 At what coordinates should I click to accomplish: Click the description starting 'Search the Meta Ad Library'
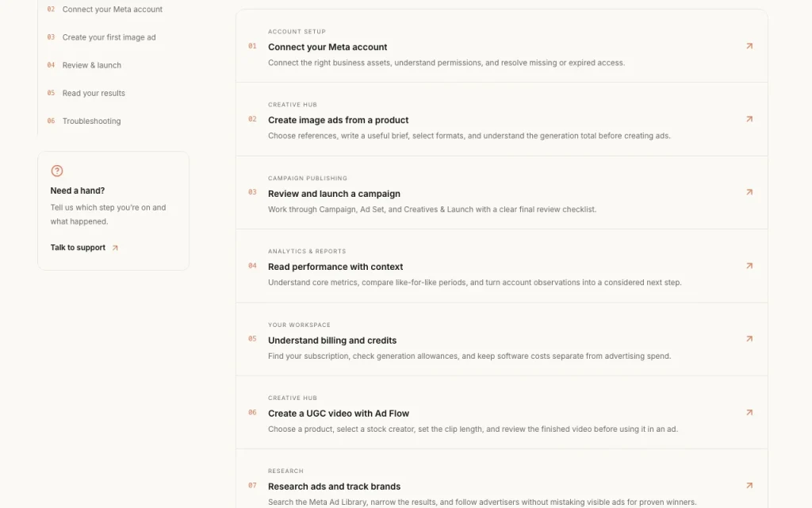(x=482, y=502)
